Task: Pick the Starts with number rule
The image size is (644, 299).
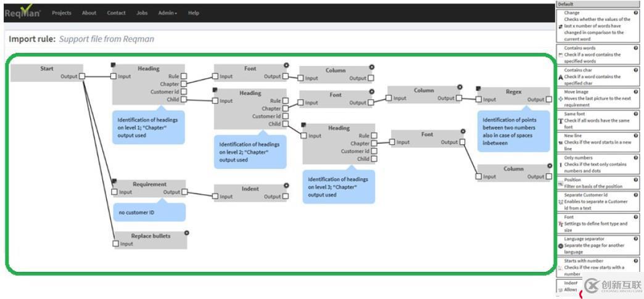Action: pos(598,267)
